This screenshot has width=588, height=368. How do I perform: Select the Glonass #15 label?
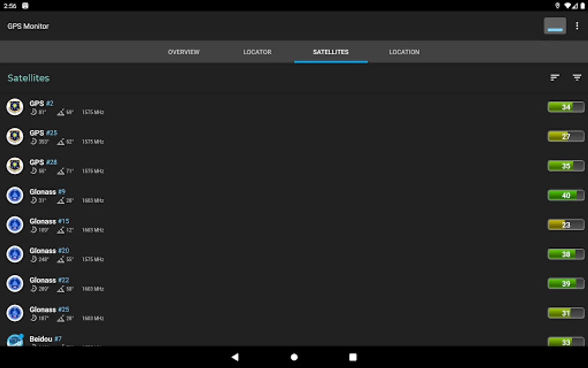pyautogui.click(x=49, y=221)
